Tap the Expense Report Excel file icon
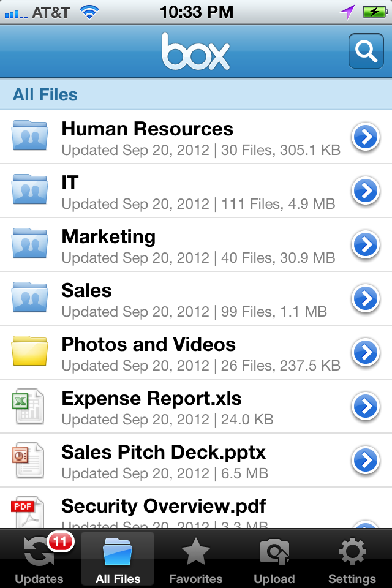Viewport: 392px width, 588px height. pyautogui.click(x=28, y=407)
